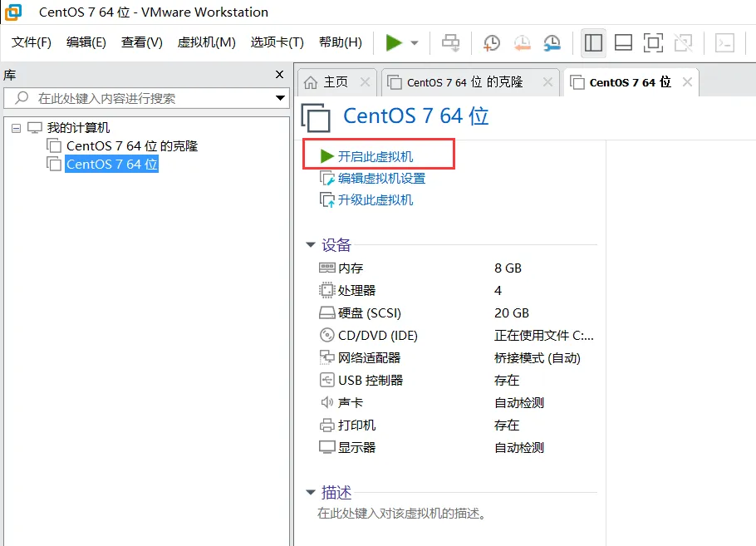The height and width of the screenshot is (546, 756).
Task: Click the 声卡 device row
Action: [x=457, y=403]
